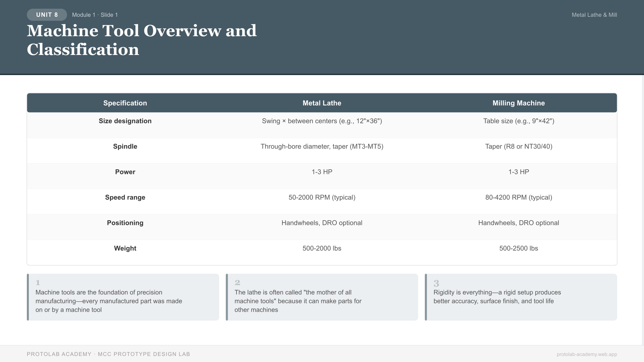Select the Speed range row label
Image resolution: width=644 pixels, height=362 pixels.
pos(125,197)
